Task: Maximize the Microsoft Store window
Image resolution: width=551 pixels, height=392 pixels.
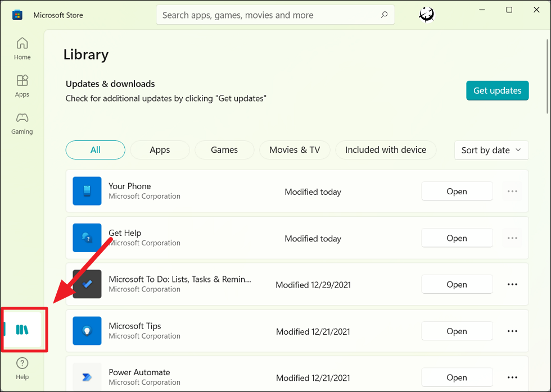Action: (509, 10)
